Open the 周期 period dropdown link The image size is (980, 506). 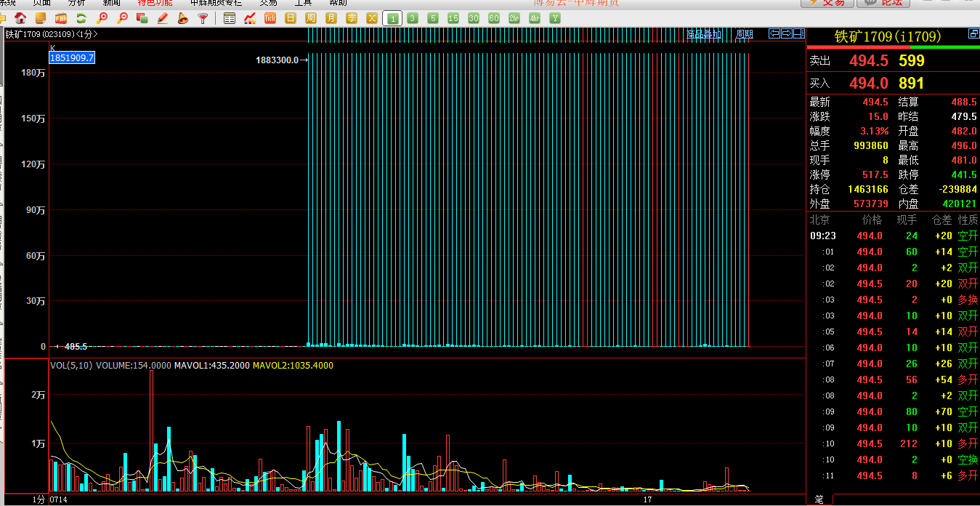click(745, 34)
